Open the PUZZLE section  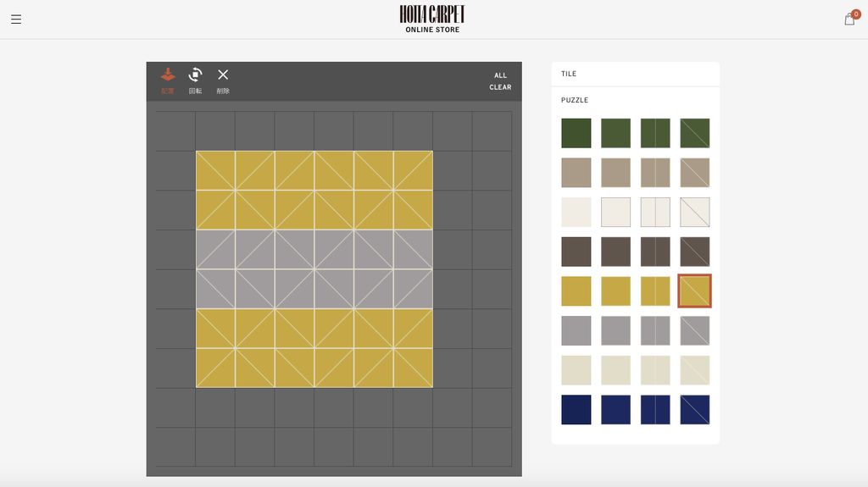(x=575, y=100)
